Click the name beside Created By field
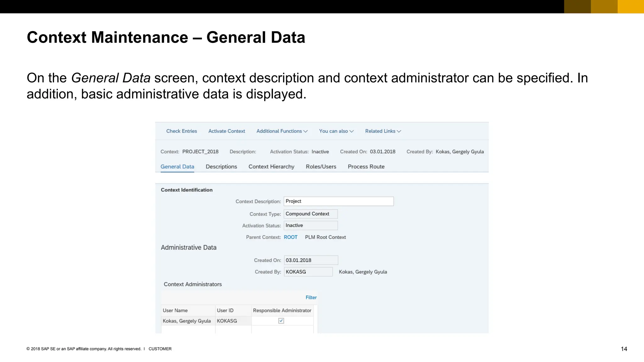The height and width of the screenshot is (362, 644). 363,272
